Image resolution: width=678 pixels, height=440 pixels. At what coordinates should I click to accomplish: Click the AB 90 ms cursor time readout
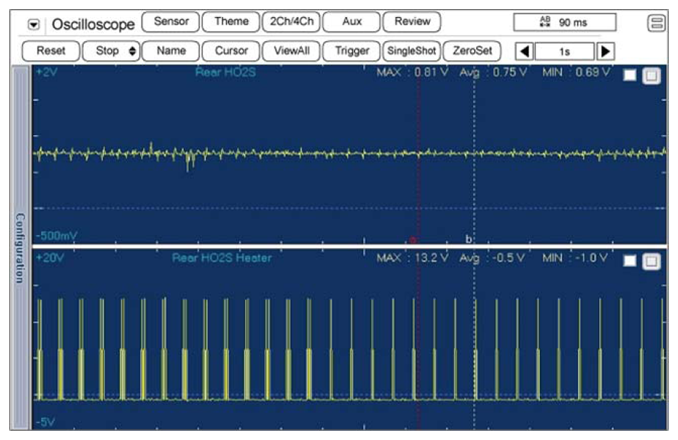pyautogui.click(x=564, y=22)
